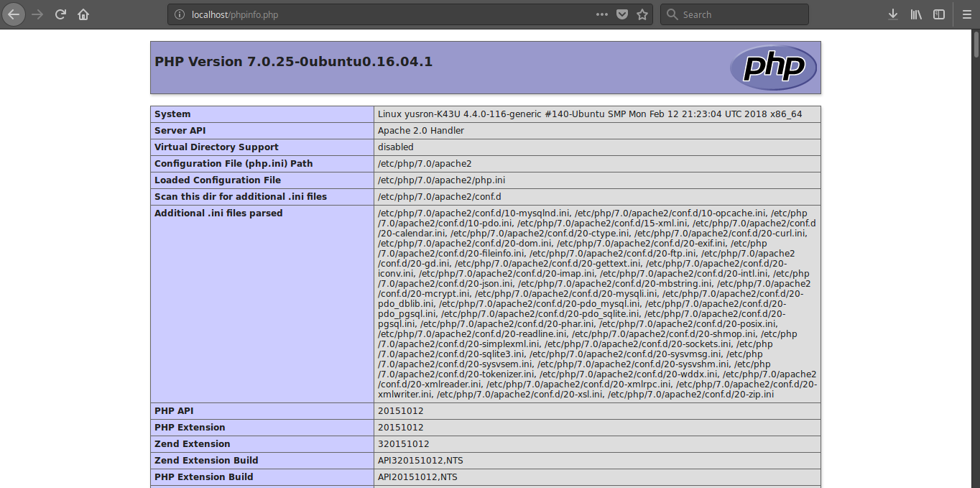
Task: Click the 'Server API' row label
Action: tap(180, 131)
